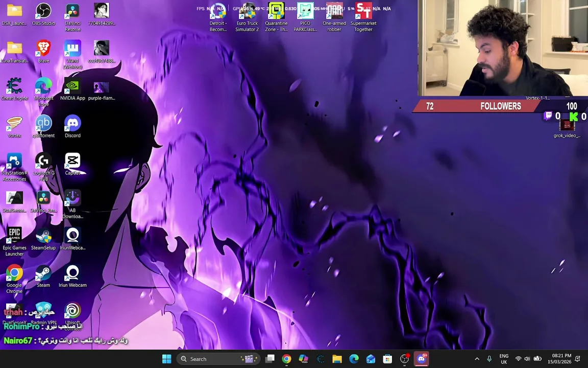Open the DaVinci_Res installer icon
Image resolution: width=588 pixels, height=368 pixels.
(43, 202)
